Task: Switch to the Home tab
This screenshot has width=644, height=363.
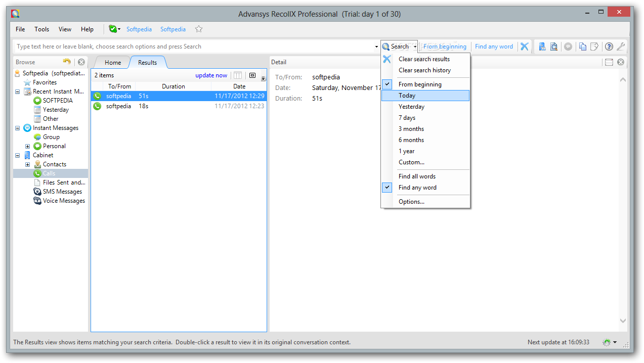Action: [113, 63]
